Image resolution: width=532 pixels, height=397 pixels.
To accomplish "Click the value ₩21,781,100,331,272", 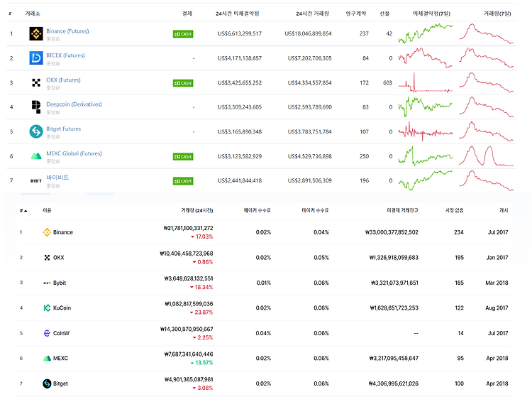I will point(188,228).
